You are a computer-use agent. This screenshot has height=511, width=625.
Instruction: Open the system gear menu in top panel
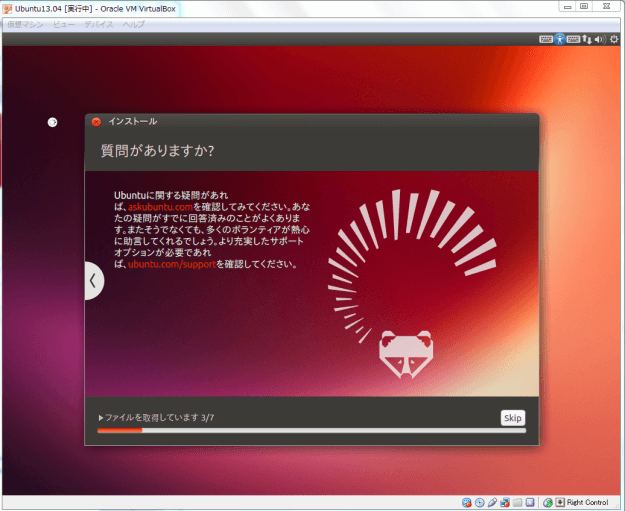point(614,39)
